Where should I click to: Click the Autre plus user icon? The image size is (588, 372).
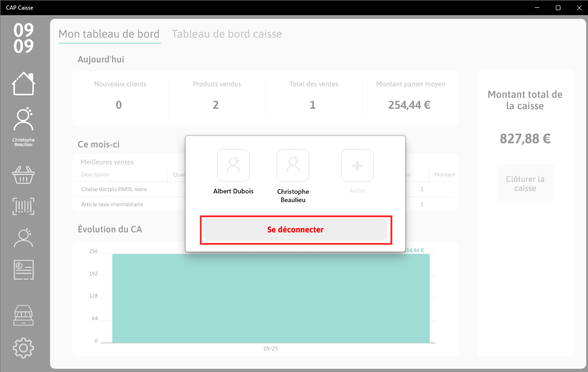point(357,165)
